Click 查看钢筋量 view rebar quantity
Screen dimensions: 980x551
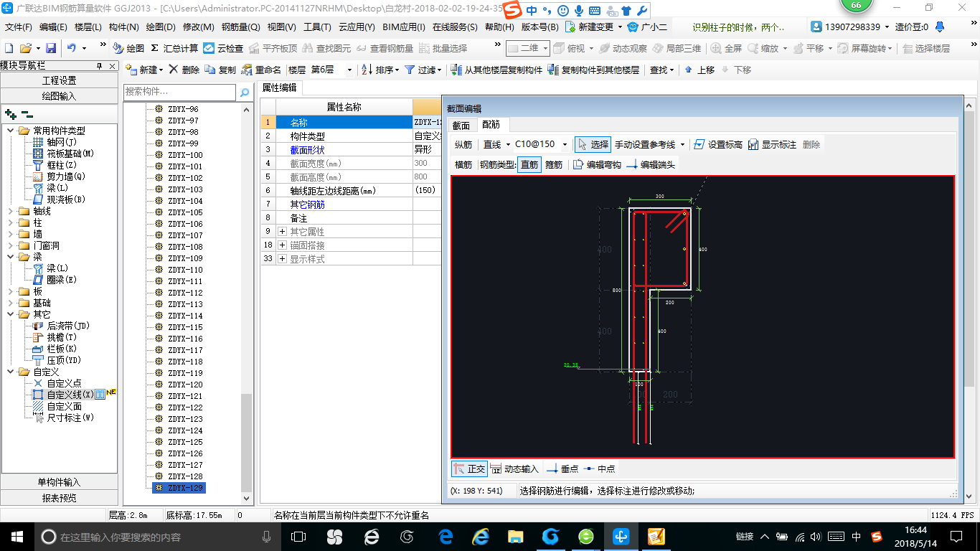[x=385, y=48]
